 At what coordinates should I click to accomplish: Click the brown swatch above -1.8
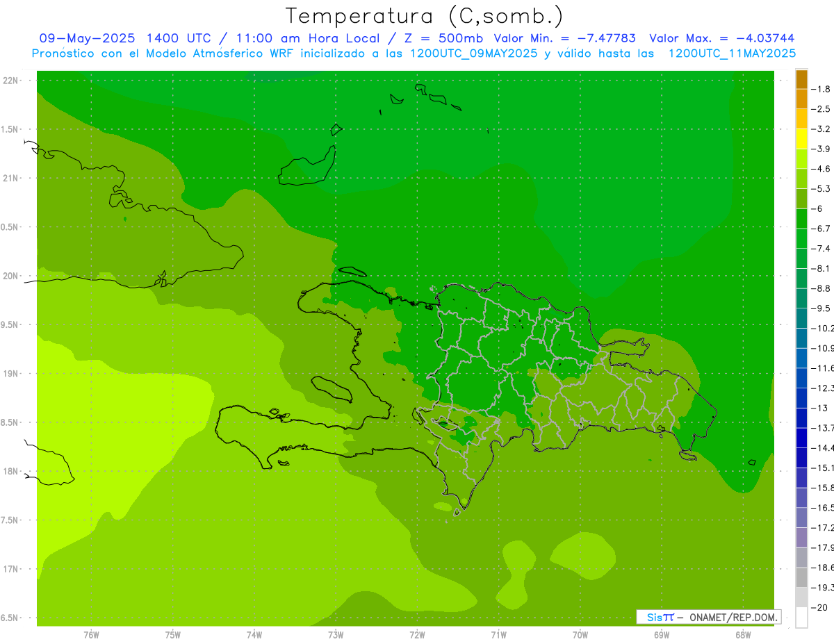(x=801, y=79)
